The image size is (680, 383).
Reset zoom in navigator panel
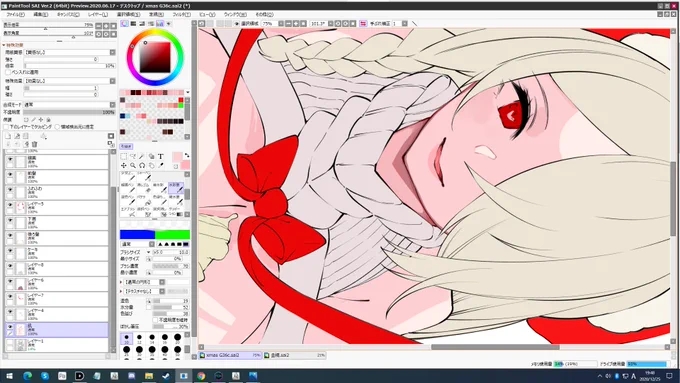coord(114,26)
